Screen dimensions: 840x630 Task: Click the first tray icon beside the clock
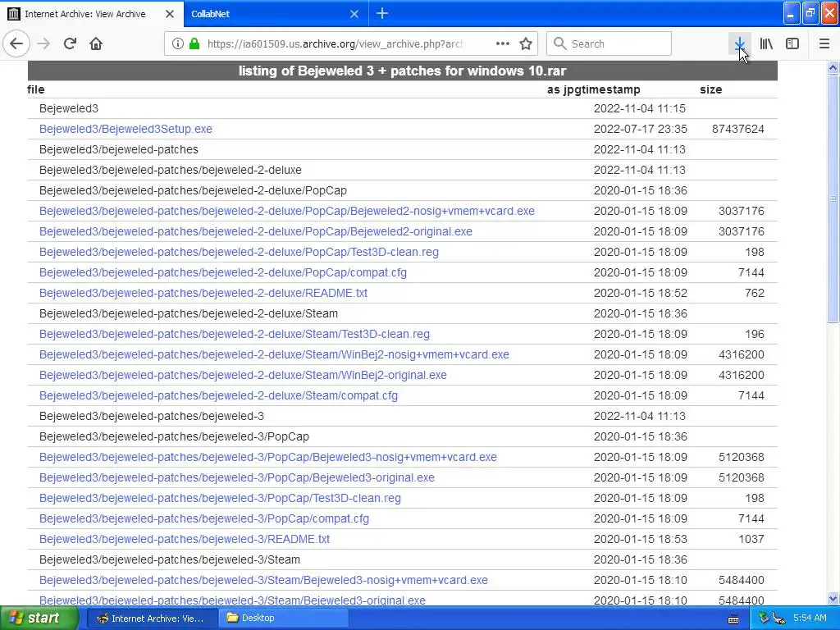tap(764, 619)
